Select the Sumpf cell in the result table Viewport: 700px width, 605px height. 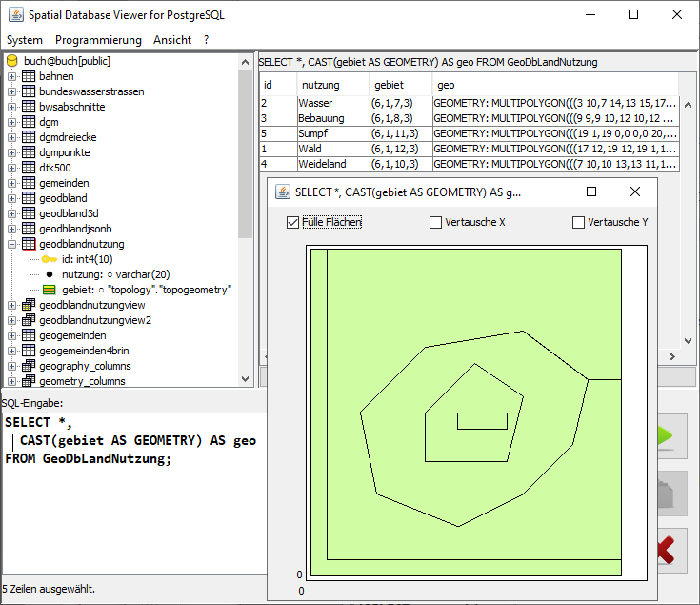[333, 133]
